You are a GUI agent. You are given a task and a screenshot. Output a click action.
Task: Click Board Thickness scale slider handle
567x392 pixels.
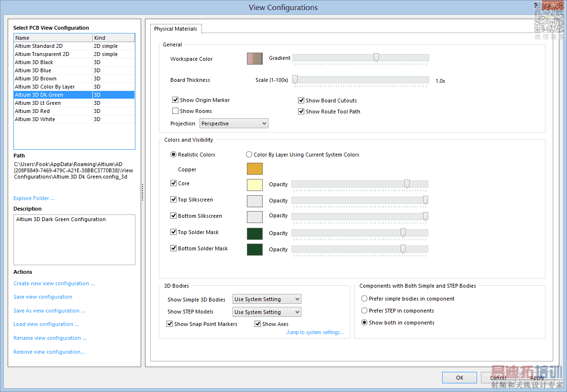(x=295, y=79)
